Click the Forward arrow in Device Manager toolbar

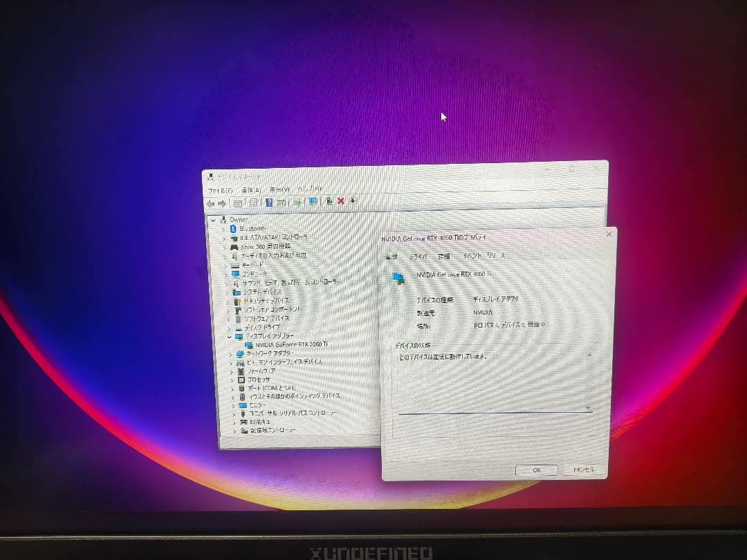222,204
